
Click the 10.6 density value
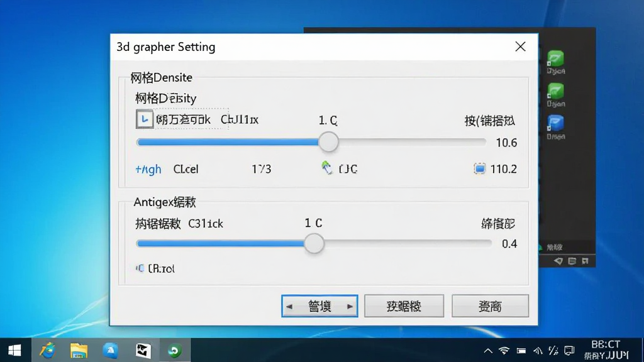click(x=506, y=143)
